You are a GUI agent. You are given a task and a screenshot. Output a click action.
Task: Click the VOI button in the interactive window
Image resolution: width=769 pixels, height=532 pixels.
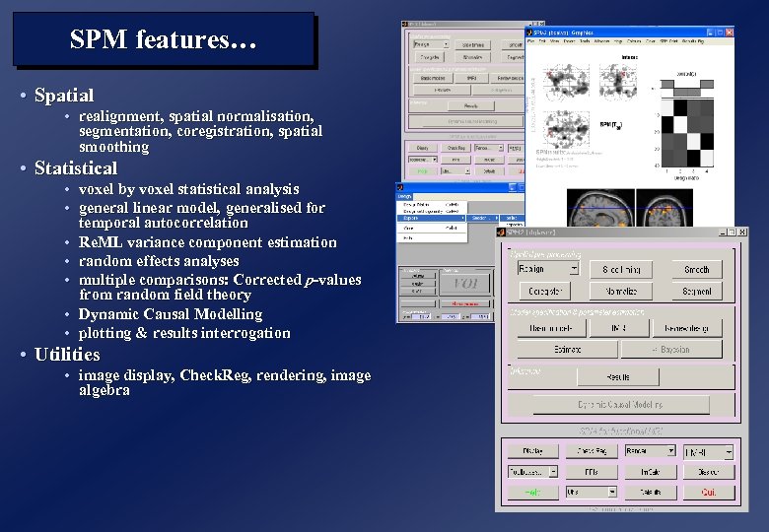[465, 283]
